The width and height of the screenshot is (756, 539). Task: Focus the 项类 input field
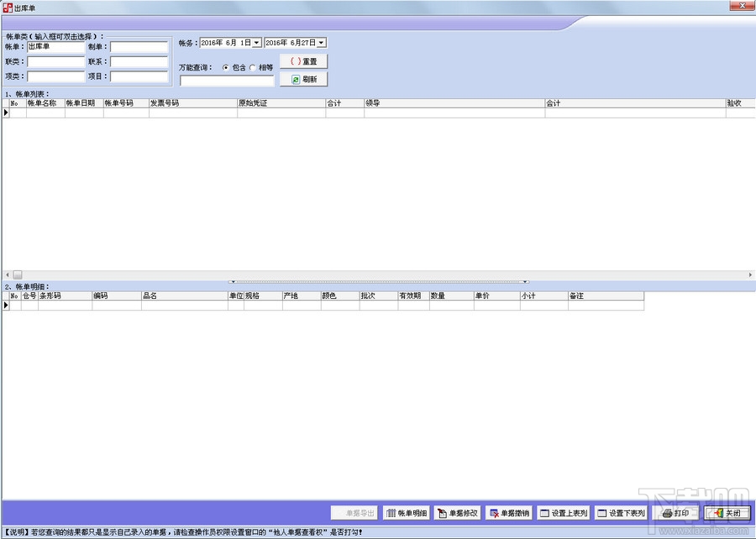point(56,76)
